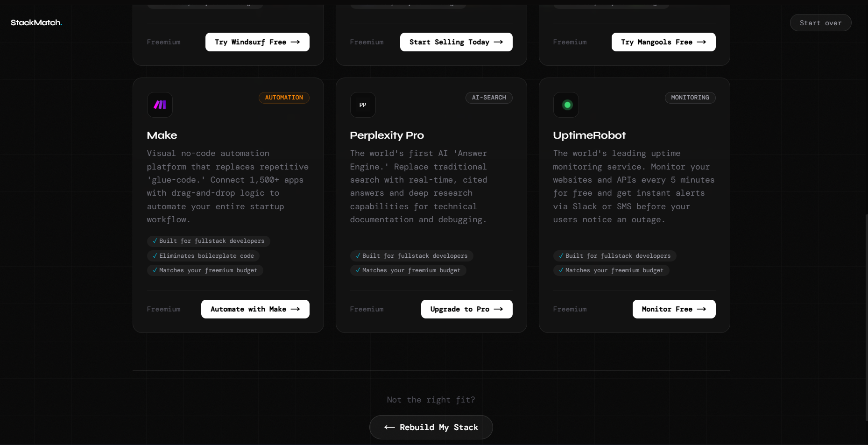Toggle Matches your freemium budget on UptimeRobot card

(561, 270)
